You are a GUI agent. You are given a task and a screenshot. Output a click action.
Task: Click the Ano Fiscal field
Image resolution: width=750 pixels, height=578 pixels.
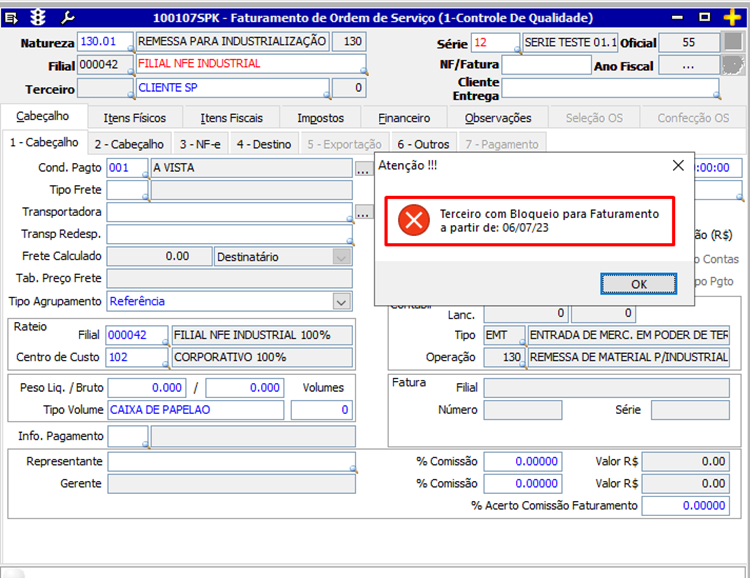[x=689, y=65]
